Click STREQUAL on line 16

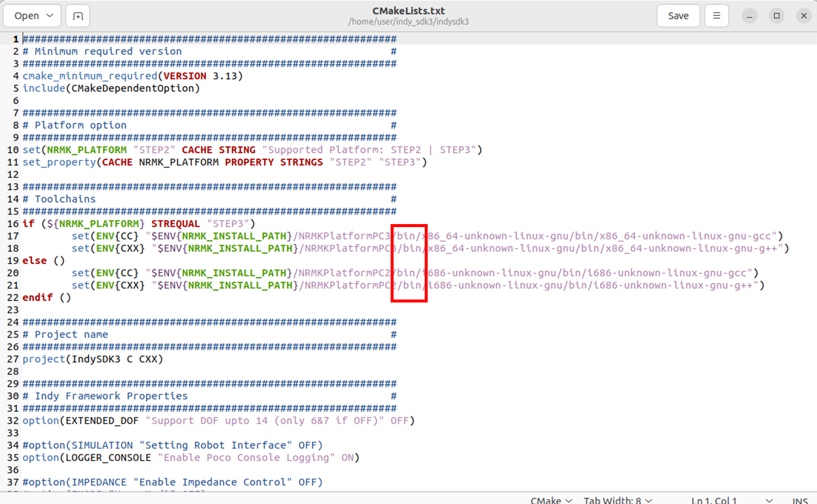point(175,224)
